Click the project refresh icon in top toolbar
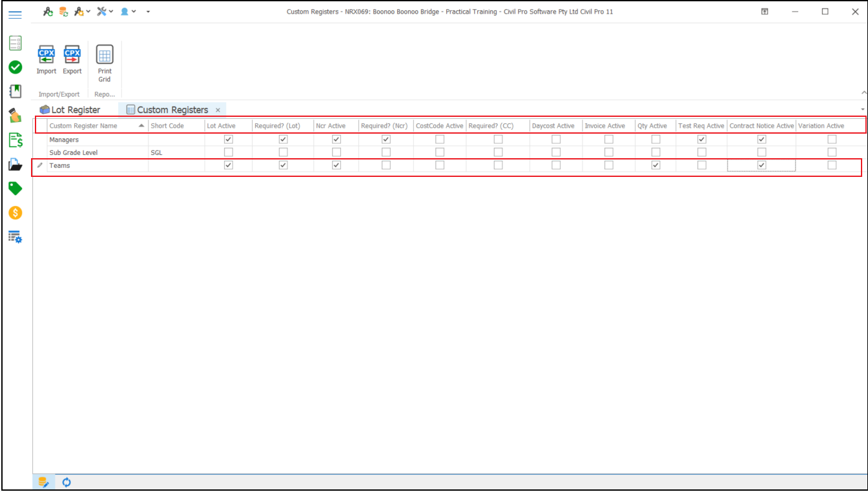The height and width of the screenshot is (492, 868). tap(47, 11)
